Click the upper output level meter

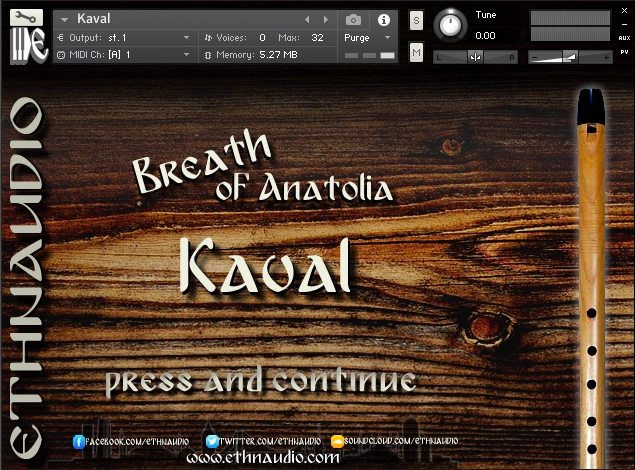click(x=570, y=18)
